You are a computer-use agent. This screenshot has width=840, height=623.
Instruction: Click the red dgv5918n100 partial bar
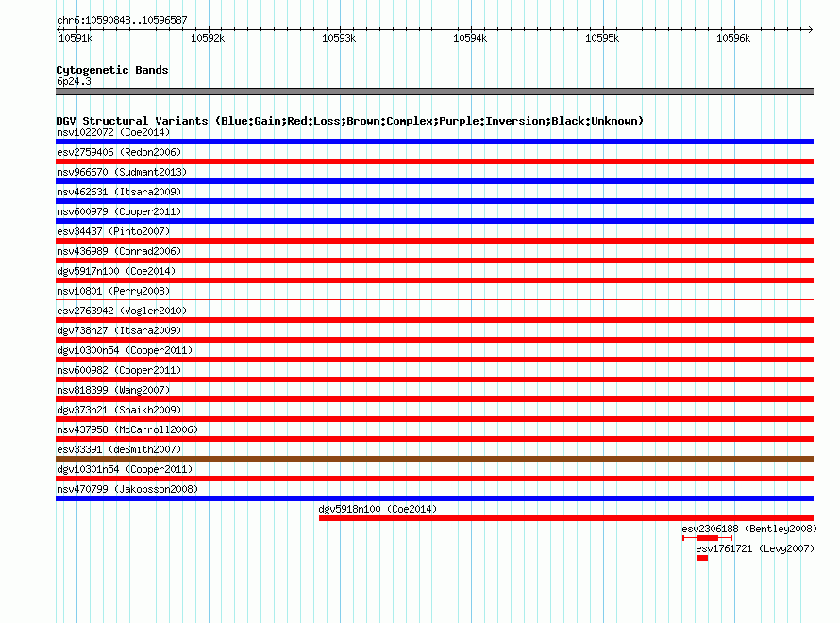[x=566, y=518]
